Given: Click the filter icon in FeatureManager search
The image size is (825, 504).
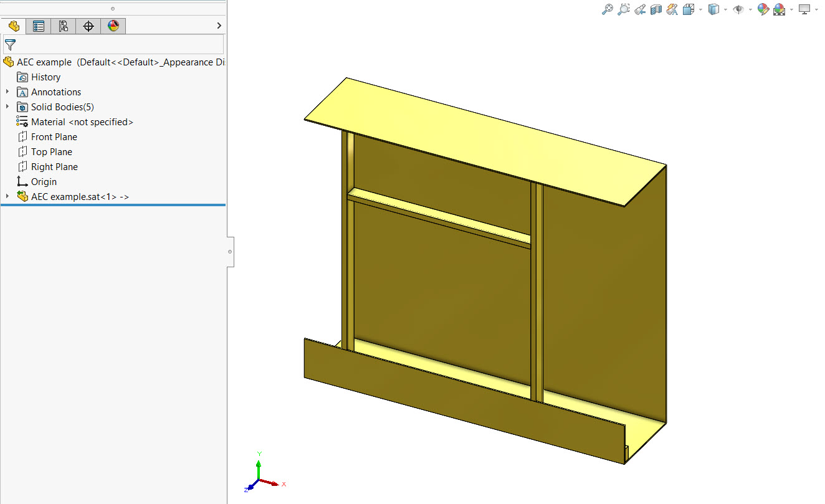Looking at the screenshot, I should tap(11, 44).
